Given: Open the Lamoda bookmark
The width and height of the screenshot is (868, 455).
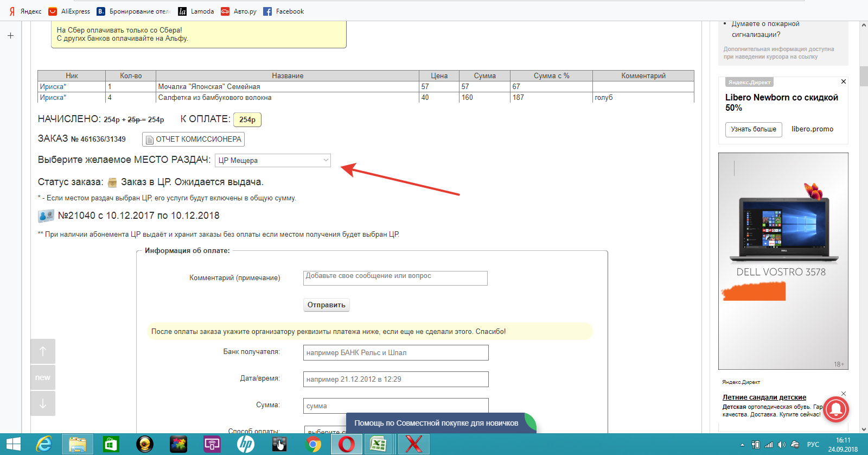Looking at the screenshot, I should tap(196, 11).
